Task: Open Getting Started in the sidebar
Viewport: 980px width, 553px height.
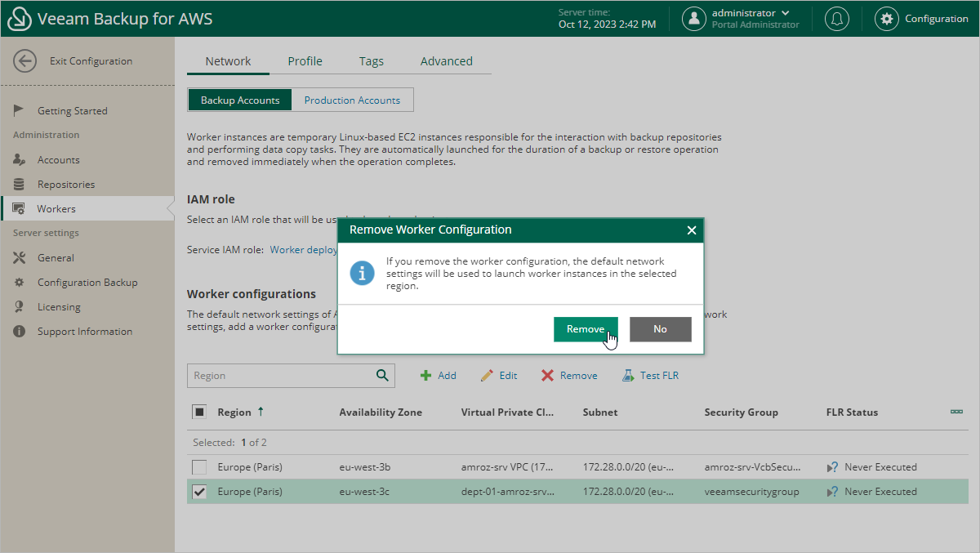Action: pos(73,111)
